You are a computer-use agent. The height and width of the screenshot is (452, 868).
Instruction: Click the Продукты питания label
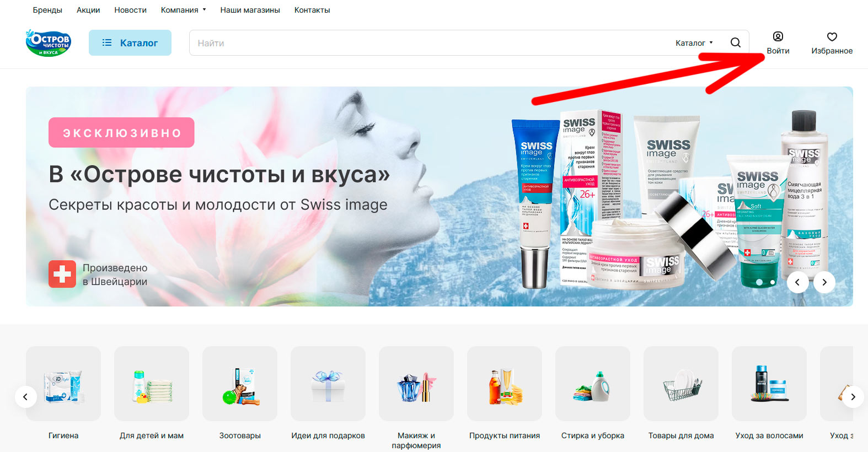point(505,435)
